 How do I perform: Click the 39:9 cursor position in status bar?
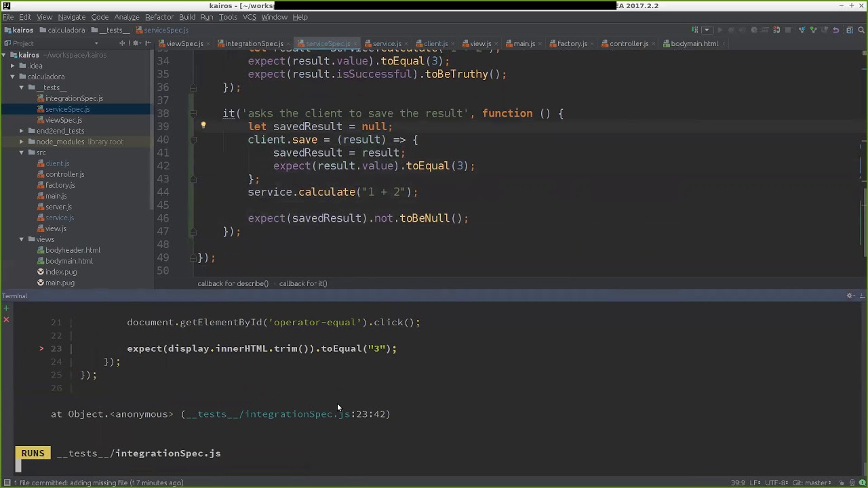pyautogui.click(x=738, y=483)
